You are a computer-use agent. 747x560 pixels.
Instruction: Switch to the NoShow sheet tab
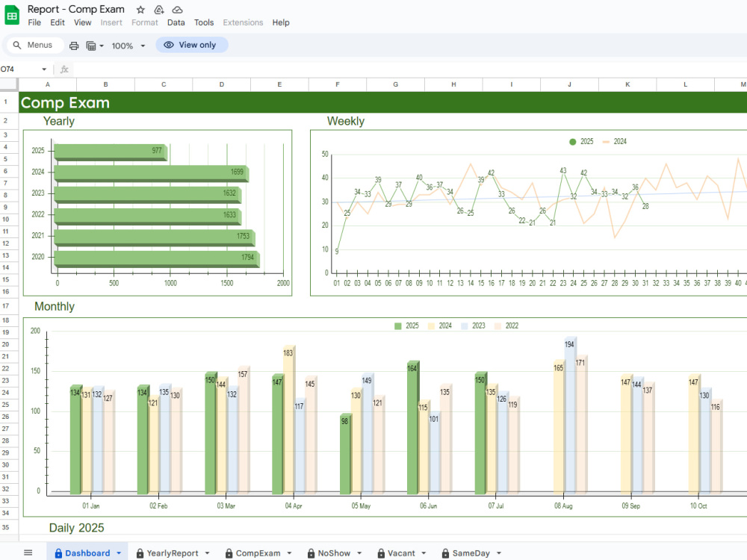click(x=333, y=553)
